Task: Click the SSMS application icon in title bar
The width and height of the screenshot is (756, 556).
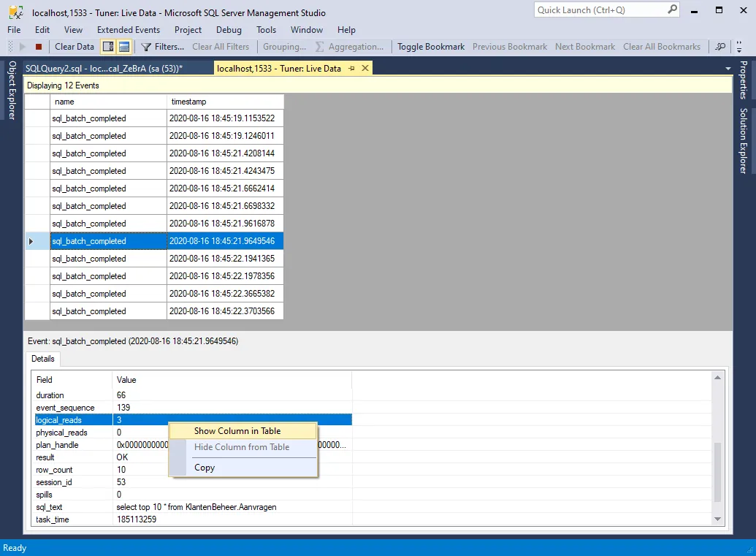Action: 16,12
